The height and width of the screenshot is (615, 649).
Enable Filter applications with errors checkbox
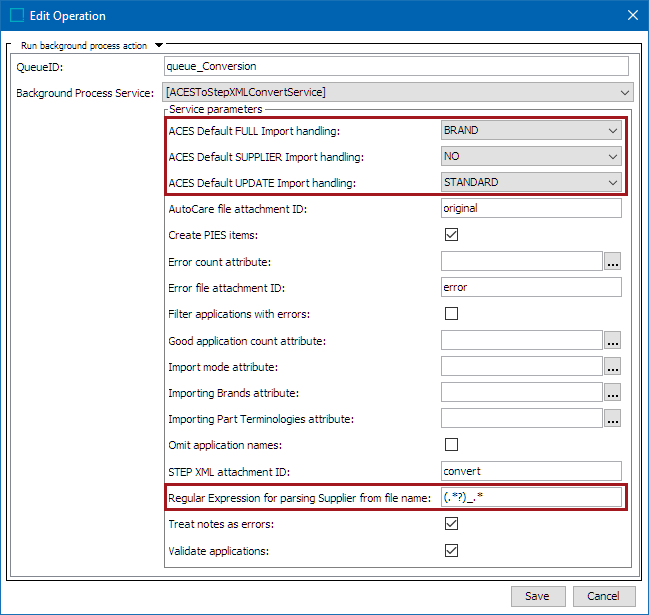451,313
